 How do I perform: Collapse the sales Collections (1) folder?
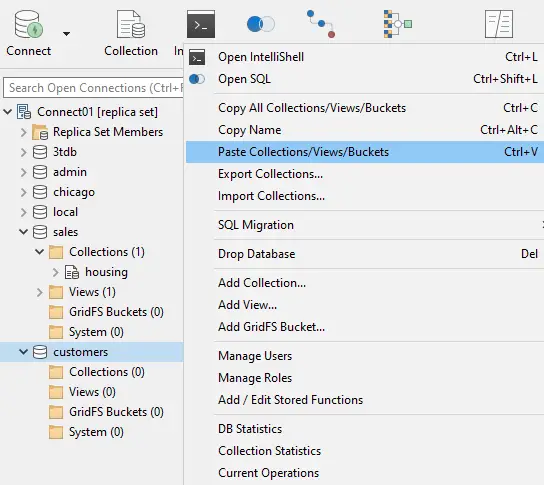pos(40,252)
